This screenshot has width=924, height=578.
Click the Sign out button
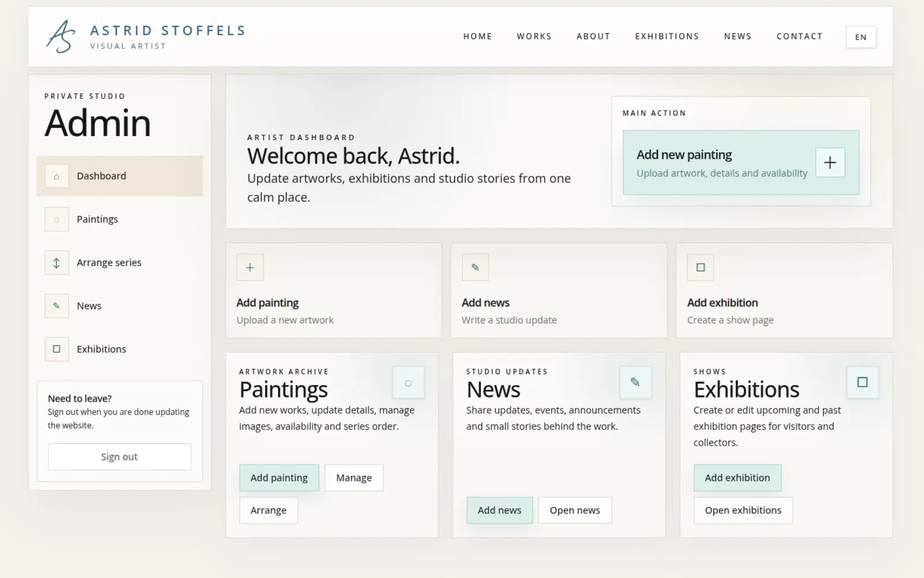(x=120, y=457)
